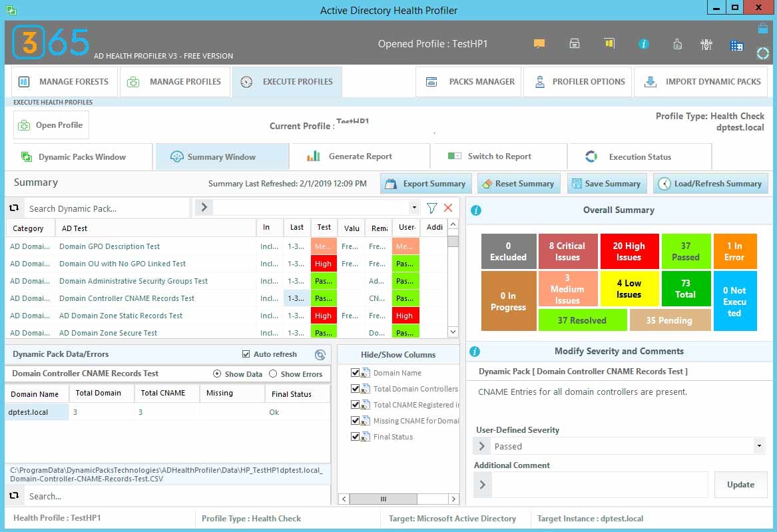Viewport: 777px width, 532px height.
Task: Click the Overall Summary info icon
Action: (x=475, y=210)
